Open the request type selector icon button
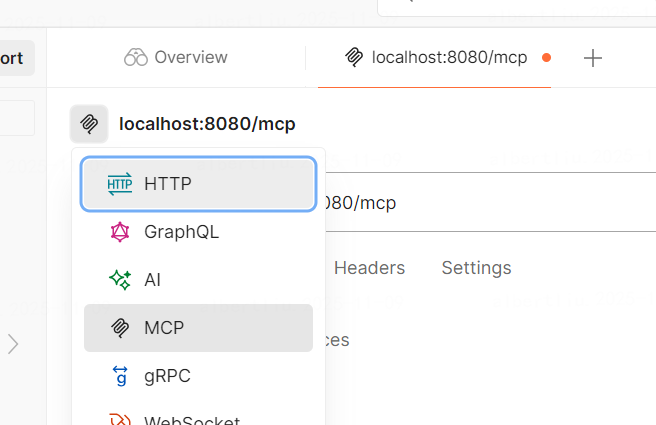 (89, 124)
